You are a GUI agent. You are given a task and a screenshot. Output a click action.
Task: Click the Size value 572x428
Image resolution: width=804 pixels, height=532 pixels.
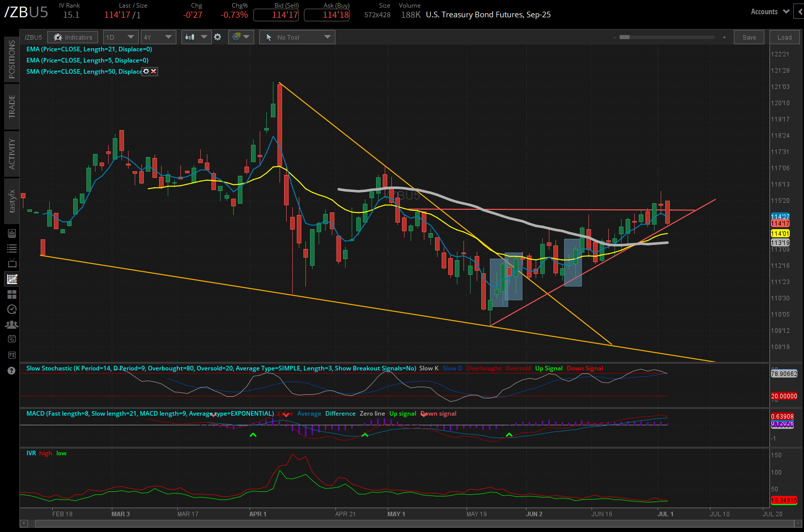click(378, 15)
